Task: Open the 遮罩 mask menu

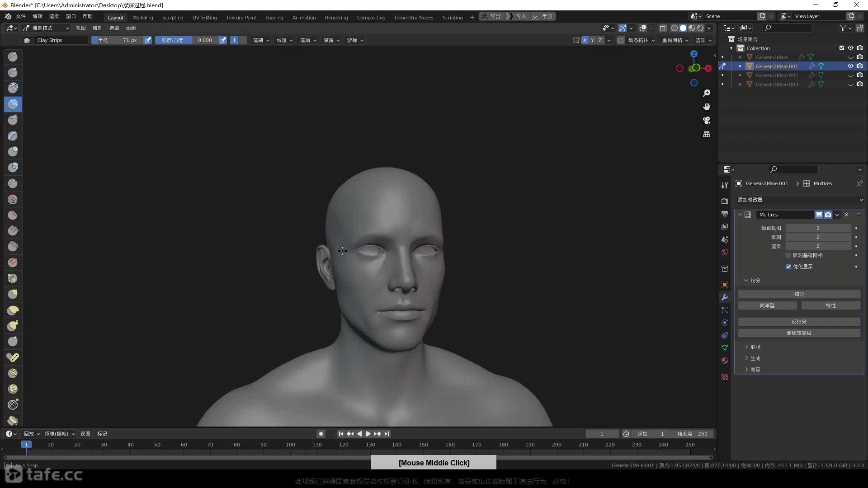Action: pos(114,28)
